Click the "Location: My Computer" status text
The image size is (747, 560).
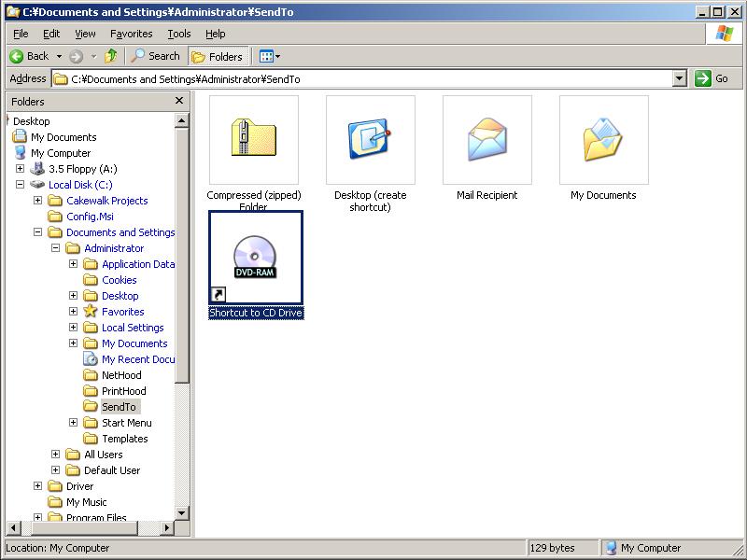click(x=58, y=548)
